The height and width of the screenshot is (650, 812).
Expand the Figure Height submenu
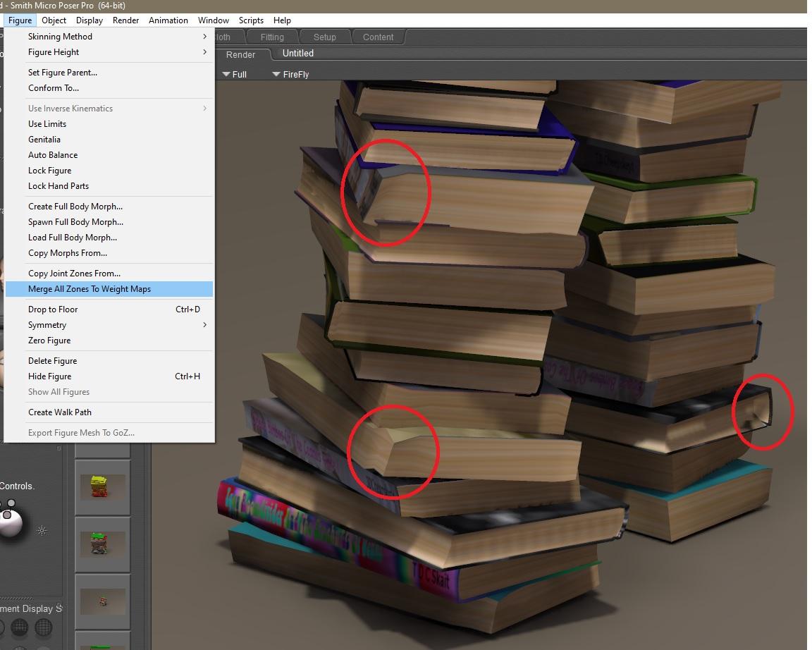[109, 51]
